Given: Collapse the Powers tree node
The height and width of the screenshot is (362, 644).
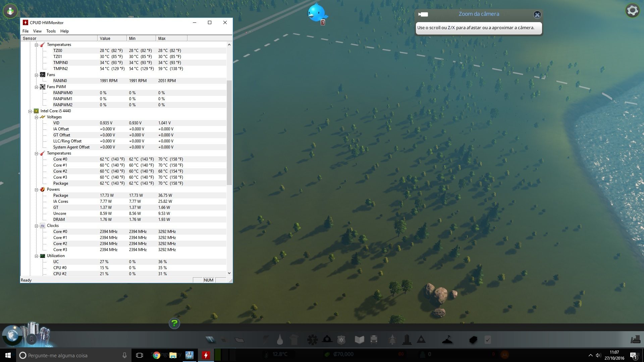Looking at the screenshot, I should (36, 189).
